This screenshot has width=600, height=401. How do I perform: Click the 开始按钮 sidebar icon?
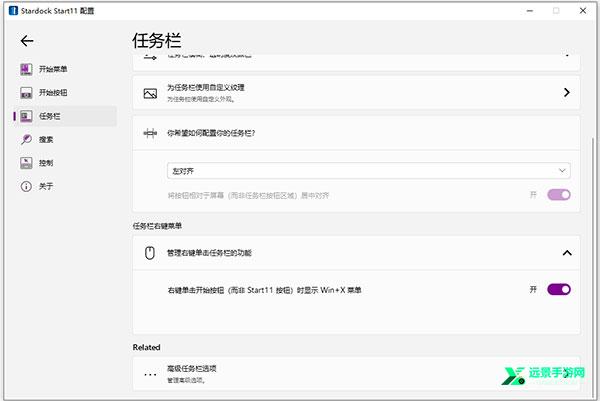[x=26, y=93]
